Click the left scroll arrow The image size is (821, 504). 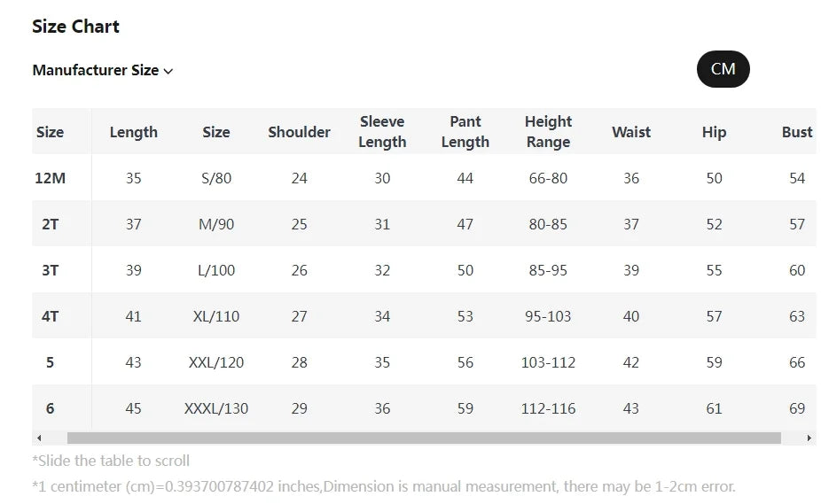coord(38,438)
